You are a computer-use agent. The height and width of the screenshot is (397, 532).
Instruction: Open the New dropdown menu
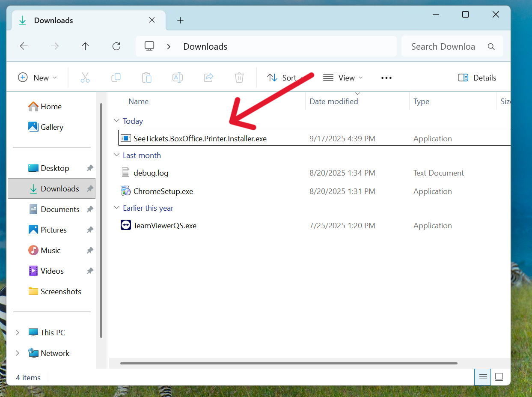click(37, 78)
